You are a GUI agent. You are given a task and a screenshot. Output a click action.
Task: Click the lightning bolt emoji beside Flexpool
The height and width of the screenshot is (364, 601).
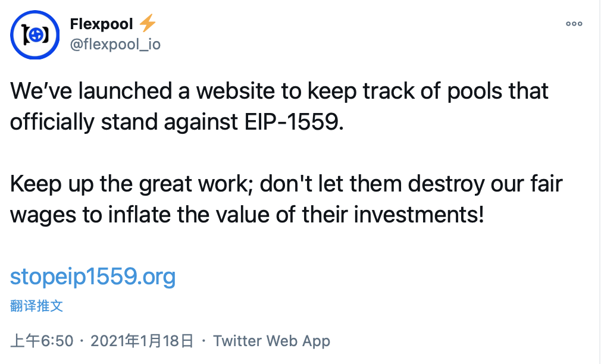147,23
